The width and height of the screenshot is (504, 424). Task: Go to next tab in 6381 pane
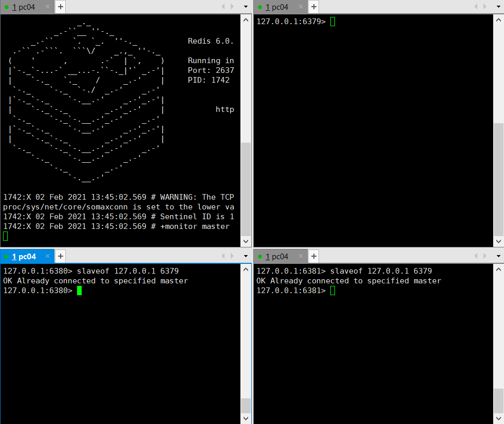coord(485,256)
